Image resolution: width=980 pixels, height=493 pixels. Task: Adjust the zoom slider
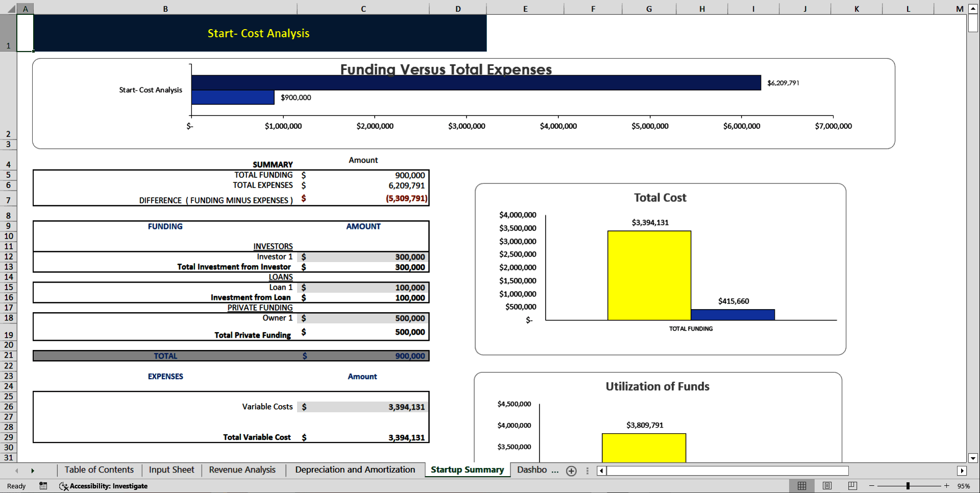click(908, 486)
